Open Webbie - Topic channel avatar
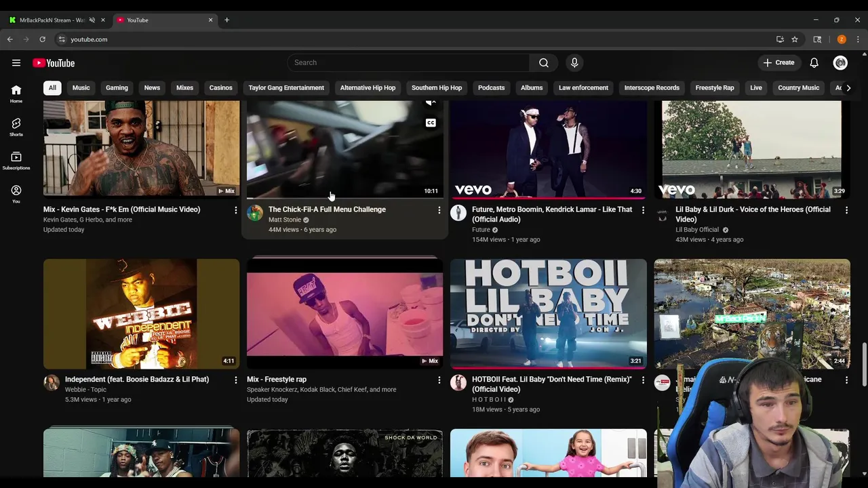 coord(52,383)
